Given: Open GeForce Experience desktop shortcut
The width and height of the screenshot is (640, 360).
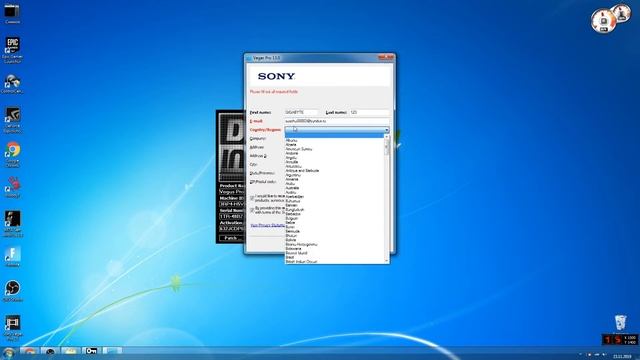Looking at the screenshot, I should [12, 120].
